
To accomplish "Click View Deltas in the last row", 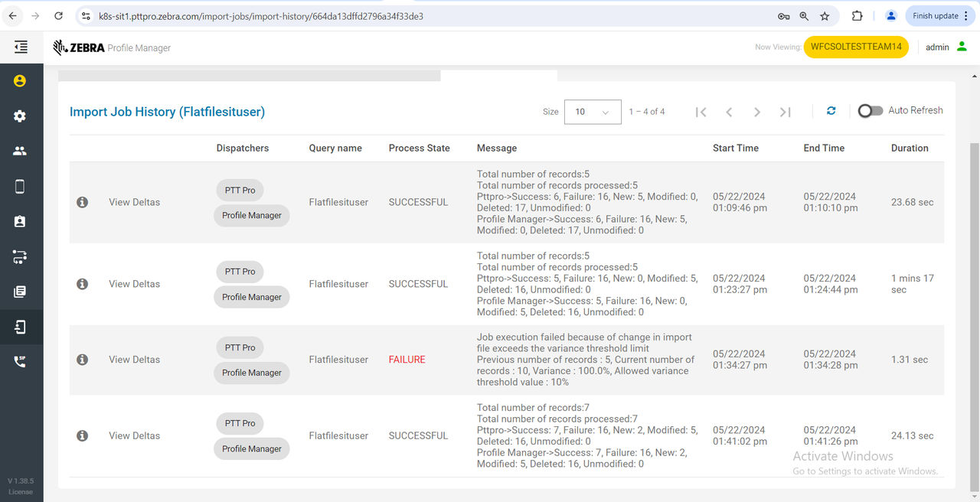I will (x=134, y=435).
